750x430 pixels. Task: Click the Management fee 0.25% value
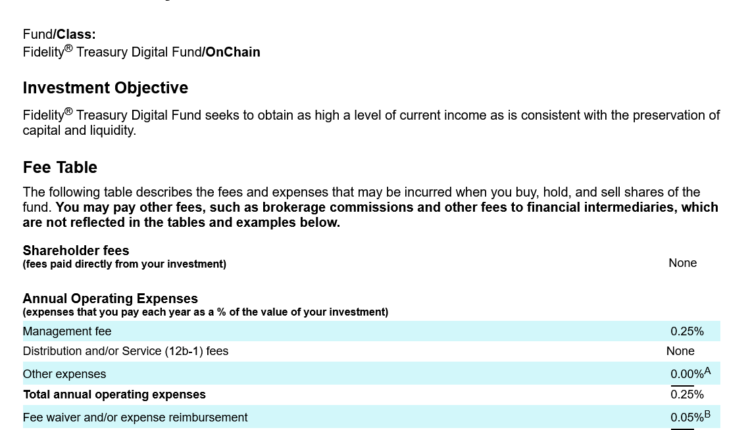[x=687, y=331]
